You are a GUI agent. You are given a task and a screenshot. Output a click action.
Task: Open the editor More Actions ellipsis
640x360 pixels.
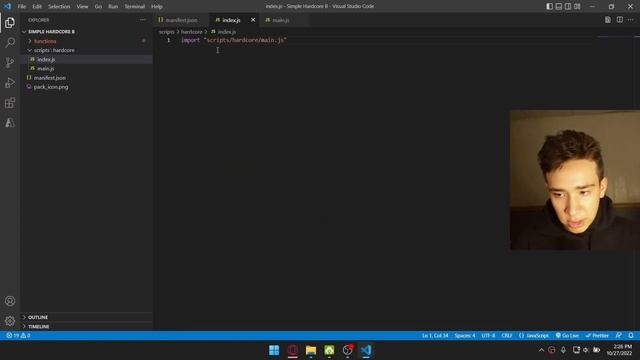coord(631,20)
